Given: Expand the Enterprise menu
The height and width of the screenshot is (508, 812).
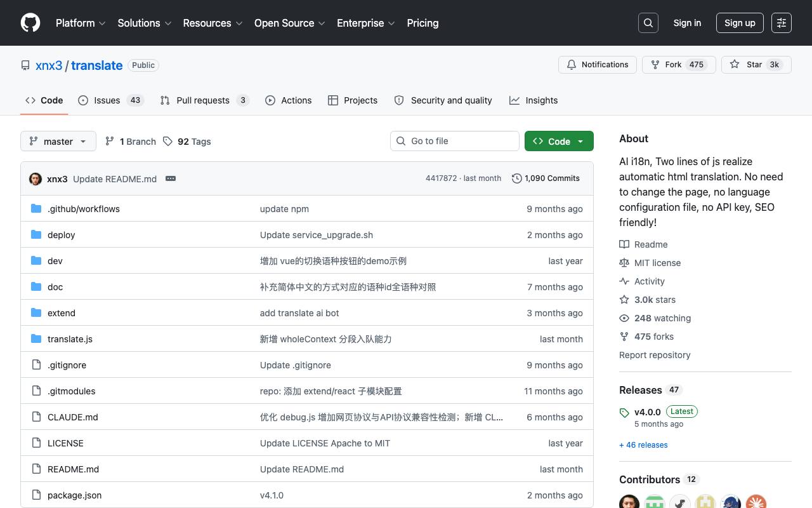Looking at the screenshot, I should (366, 23).
